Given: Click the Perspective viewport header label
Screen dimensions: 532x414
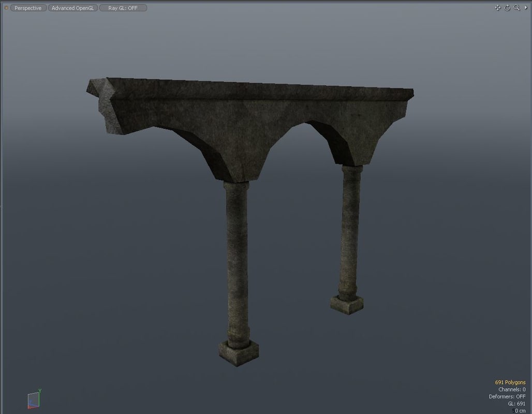Looking at the screenshot, I should click(x=28, y=8).
